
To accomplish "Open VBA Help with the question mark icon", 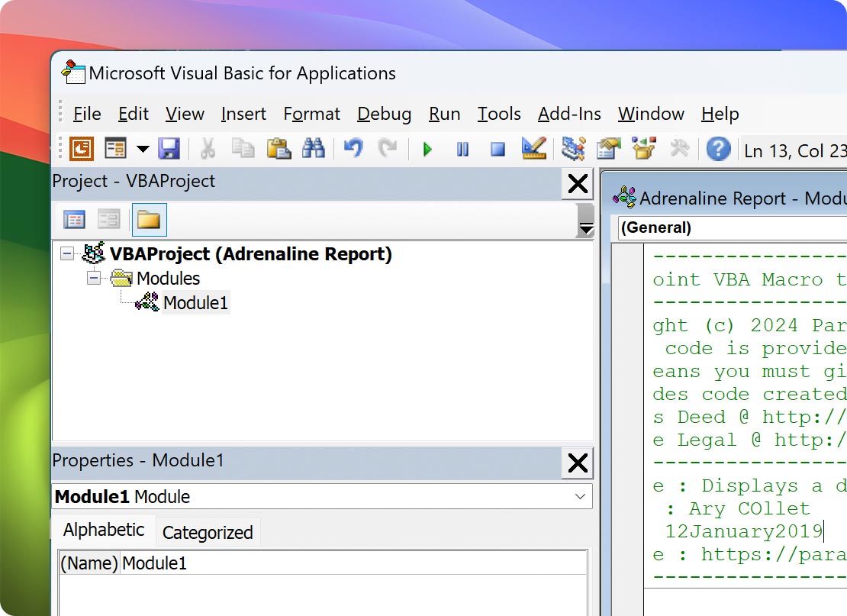I will (x=717, y=150).
